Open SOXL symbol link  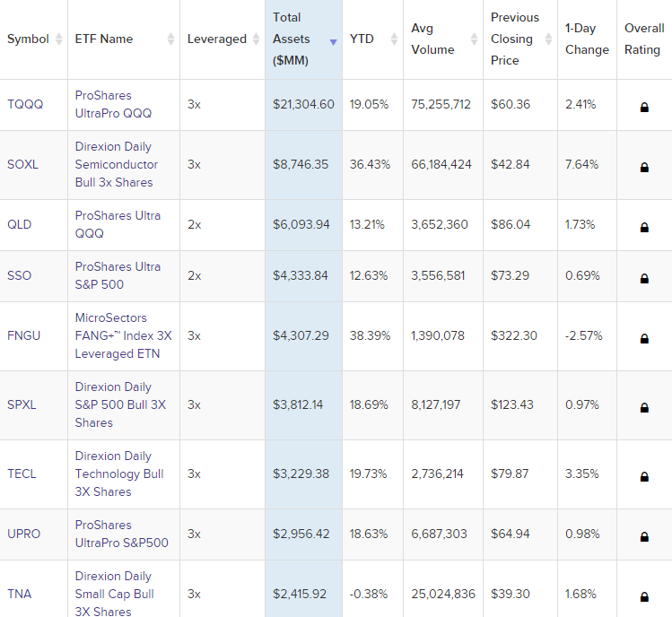pyautogui.click(x=22, y=164)
